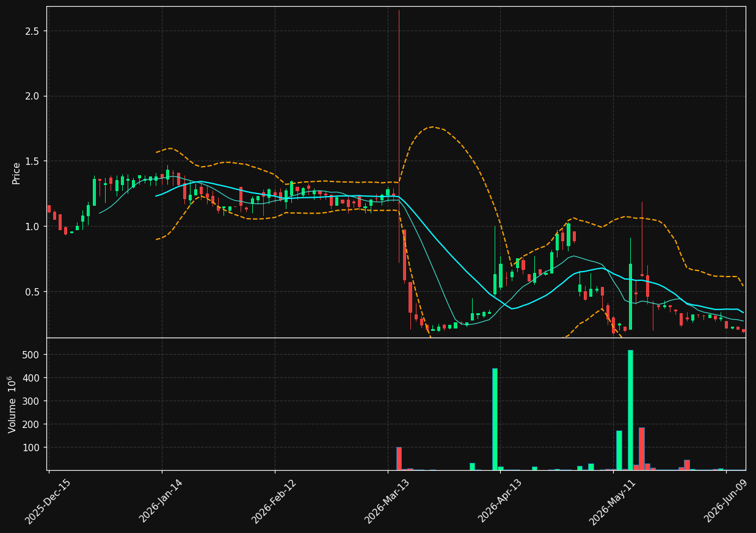The height and width of the screenshot is (533, 756).
Task: Click the Volume 10⁶ axis title
Action: (13, 404)
